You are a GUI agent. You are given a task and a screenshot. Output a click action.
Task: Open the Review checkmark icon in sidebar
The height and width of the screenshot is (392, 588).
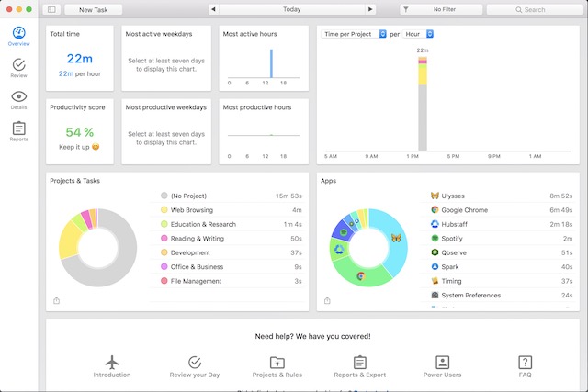pos(18,64)
